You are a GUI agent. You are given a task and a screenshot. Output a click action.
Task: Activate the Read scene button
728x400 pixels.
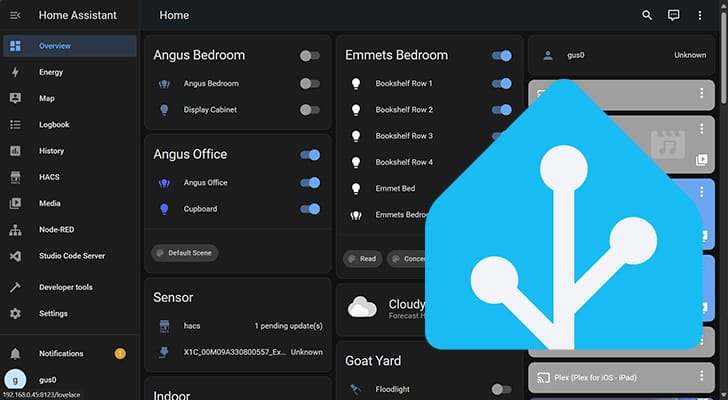point(363,259)
